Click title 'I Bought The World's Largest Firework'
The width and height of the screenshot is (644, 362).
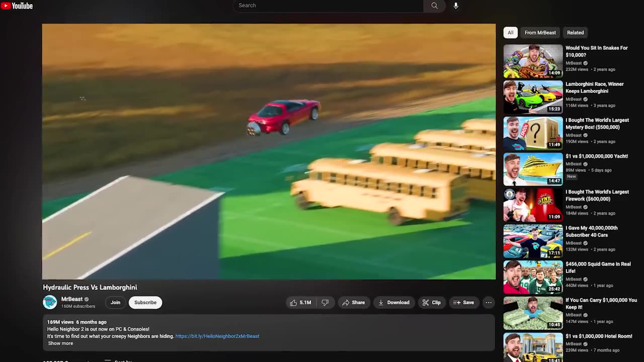click(597, 195)
